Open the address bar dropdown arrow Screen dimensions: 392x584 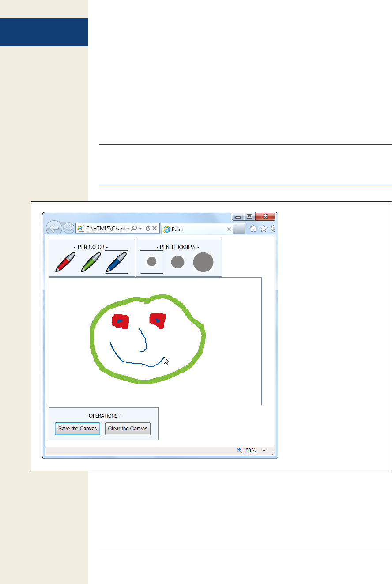(140, 229)
